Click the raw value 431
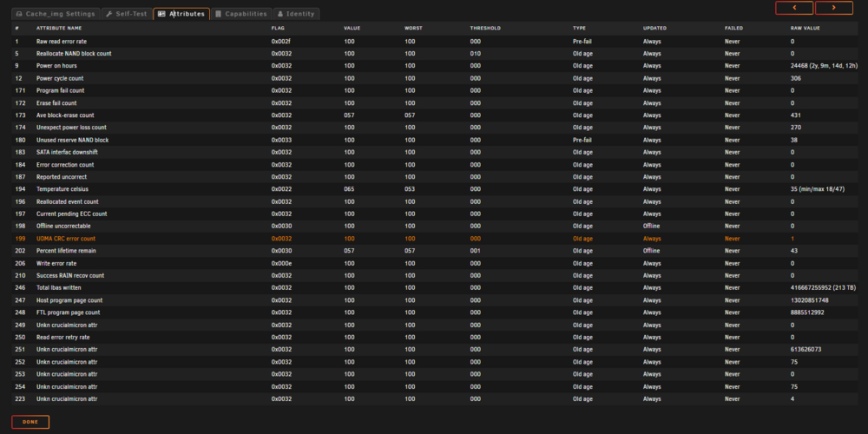This screenshot has height=434, width=868. click(x=796, y=115)
